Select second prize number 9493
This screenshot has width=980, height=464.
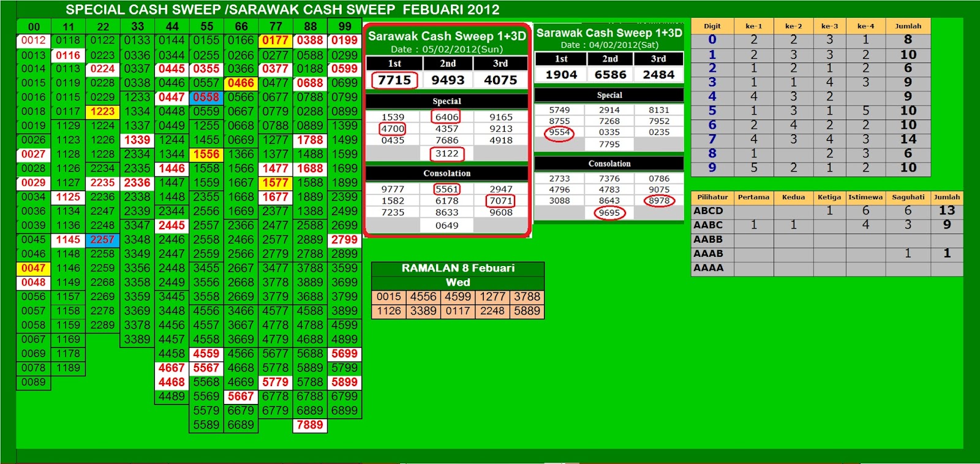click(448, 80)
